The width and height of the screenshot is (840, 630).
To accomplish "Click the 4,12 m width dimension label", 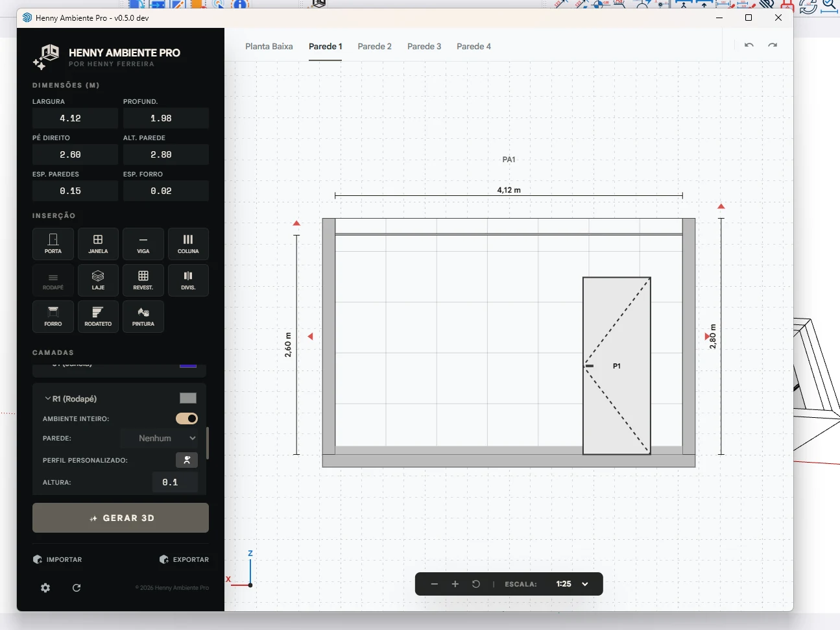I will pos(509,190).
